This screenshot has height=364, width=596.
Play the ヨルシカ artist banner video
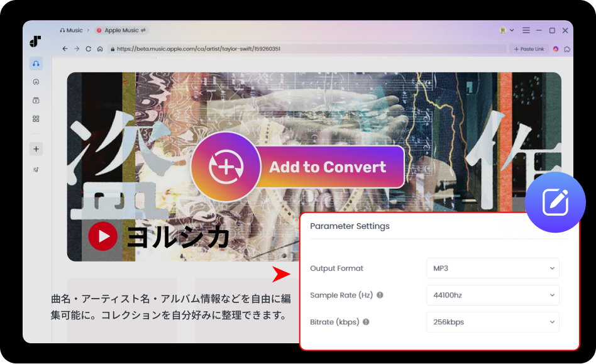pyautogui.click(x=102, y=236)
